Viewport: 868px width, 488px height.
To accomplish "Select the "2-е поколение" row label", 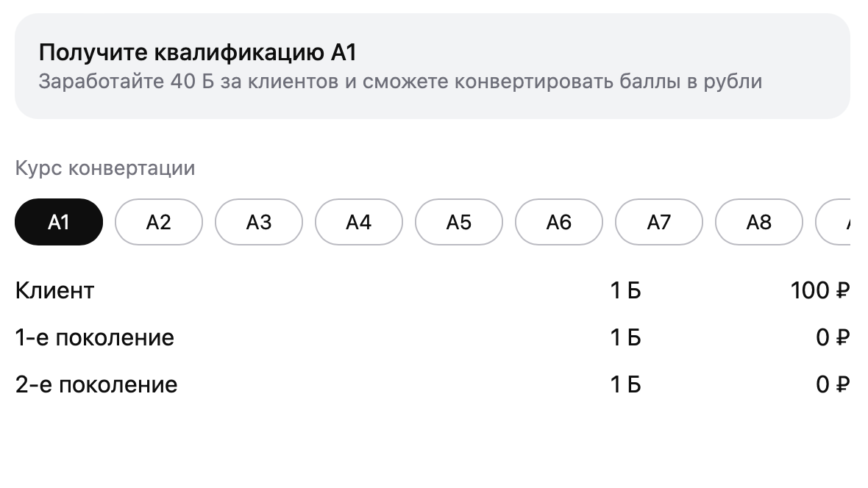I will point(96,384).
